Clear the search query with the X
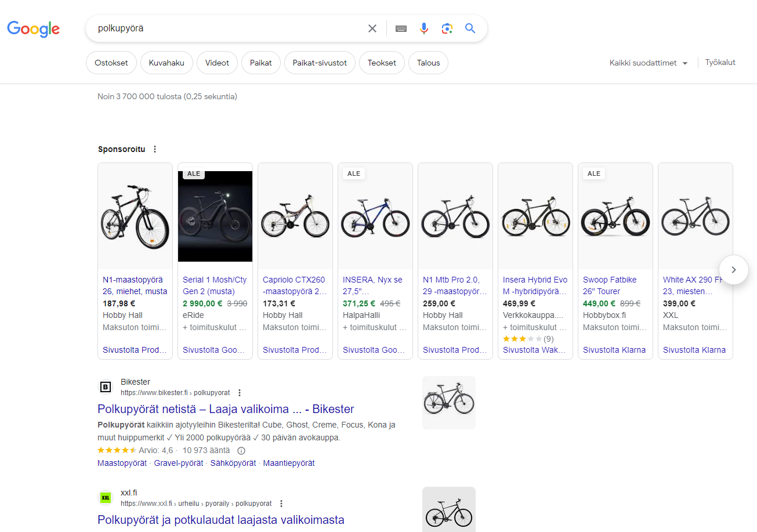The width and height of the screenshot is (757, 532). tap(372, 28)
